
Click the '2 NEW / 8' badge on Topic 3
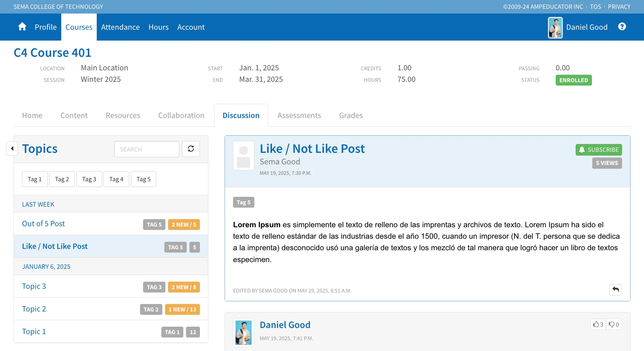click(184, 287)
